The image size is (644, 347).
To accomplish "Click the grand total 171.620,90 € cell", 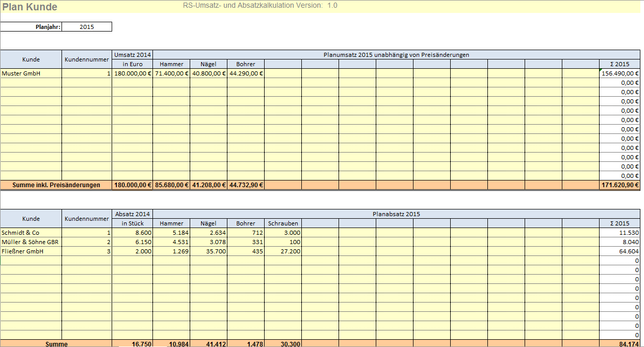I will [x=620, y=185].
